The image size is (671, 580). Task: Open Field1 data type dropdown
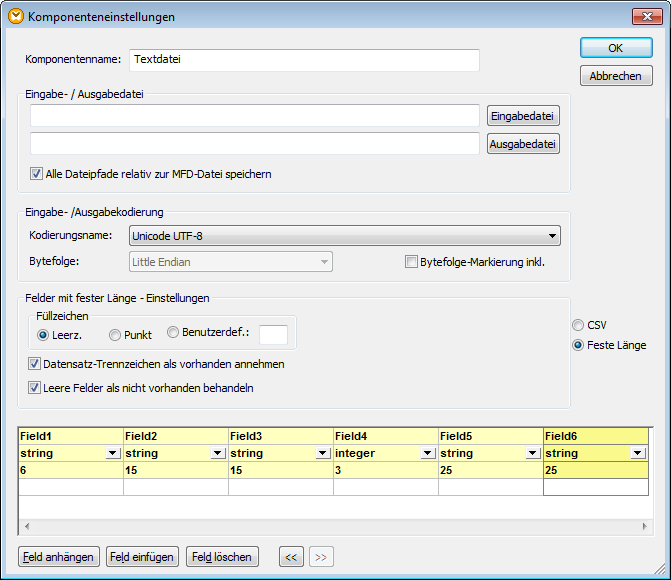112,453
